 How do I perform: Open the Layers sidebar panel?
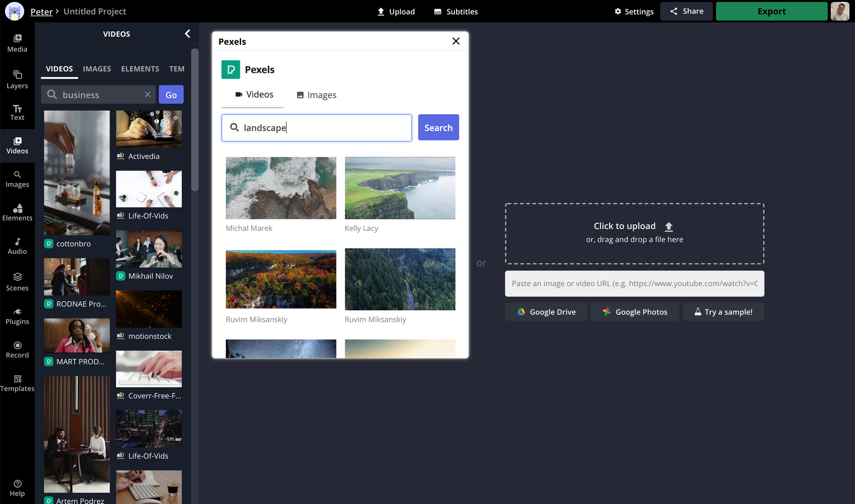point(17,80)
